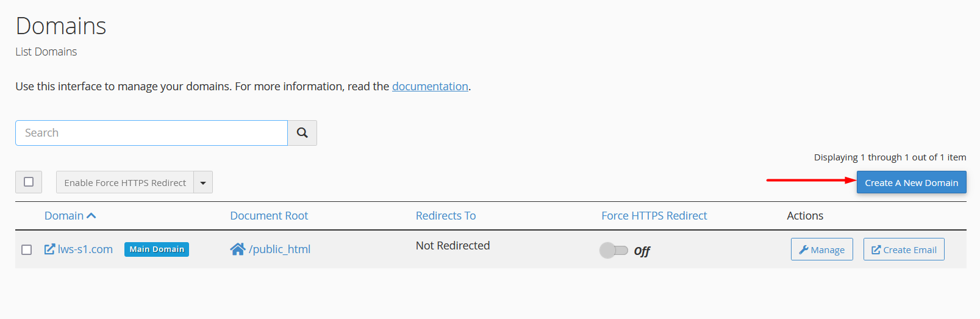Expand the Force HTTPS Redirect dropdown arrow
Screen dimensions: 980x319
(x=203, y=182)
